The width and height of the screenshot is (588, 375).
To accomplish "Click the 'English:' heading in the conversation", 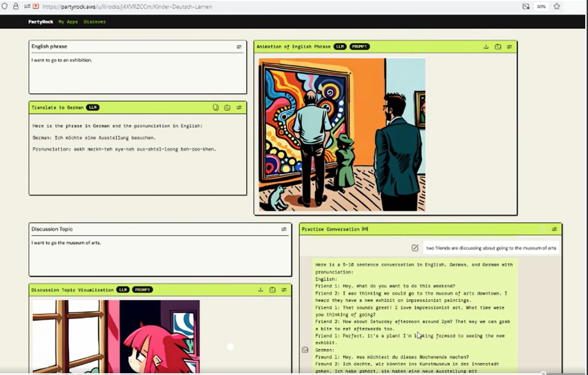I will pos(326,279).
